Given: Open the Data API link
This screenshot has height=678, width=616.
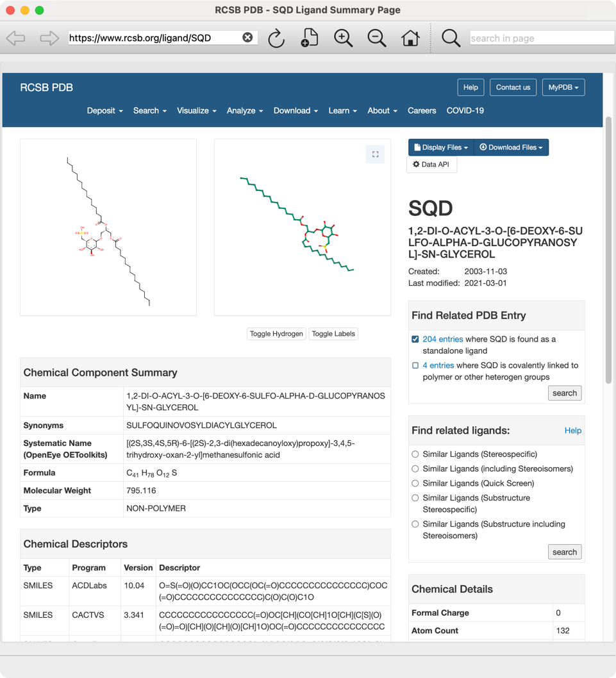Looking at the screenshot, I should [x=431, y=165].
